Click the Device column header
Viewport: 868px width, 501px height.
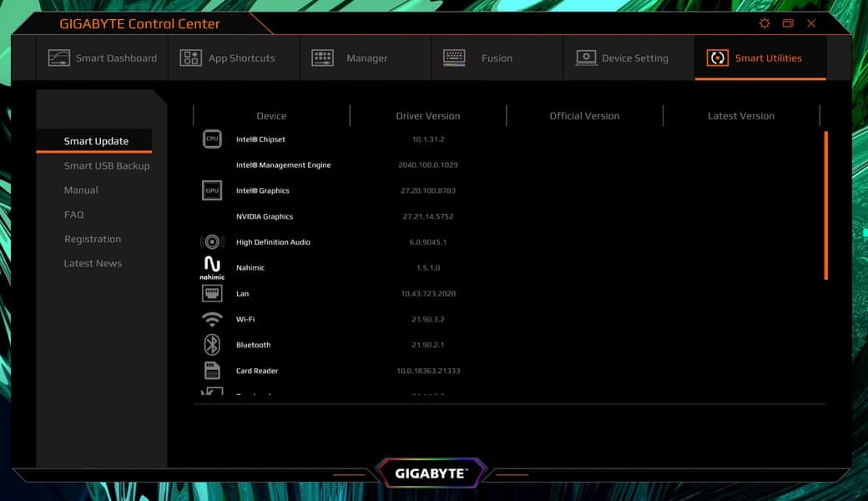[x=271, y=116]
